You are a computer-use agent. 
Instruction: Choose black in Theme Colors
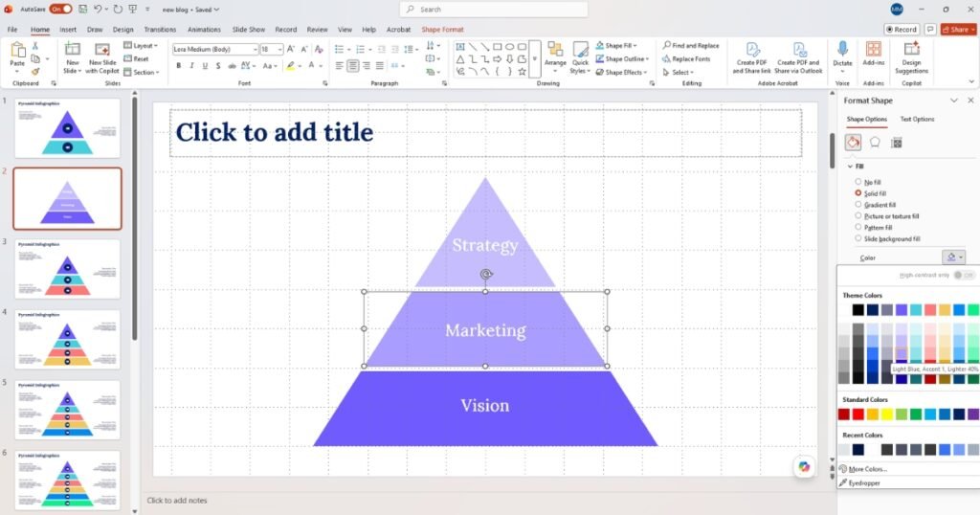(858, 310)
